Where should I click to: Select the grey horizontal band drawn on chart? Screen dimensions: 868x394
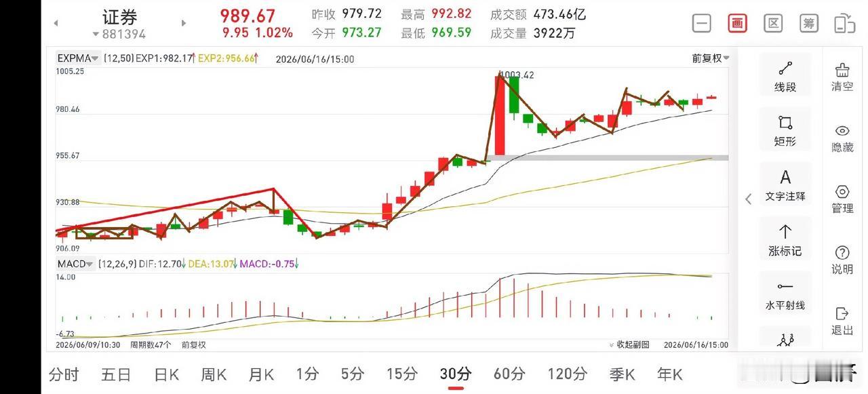[x=608, y=158]
